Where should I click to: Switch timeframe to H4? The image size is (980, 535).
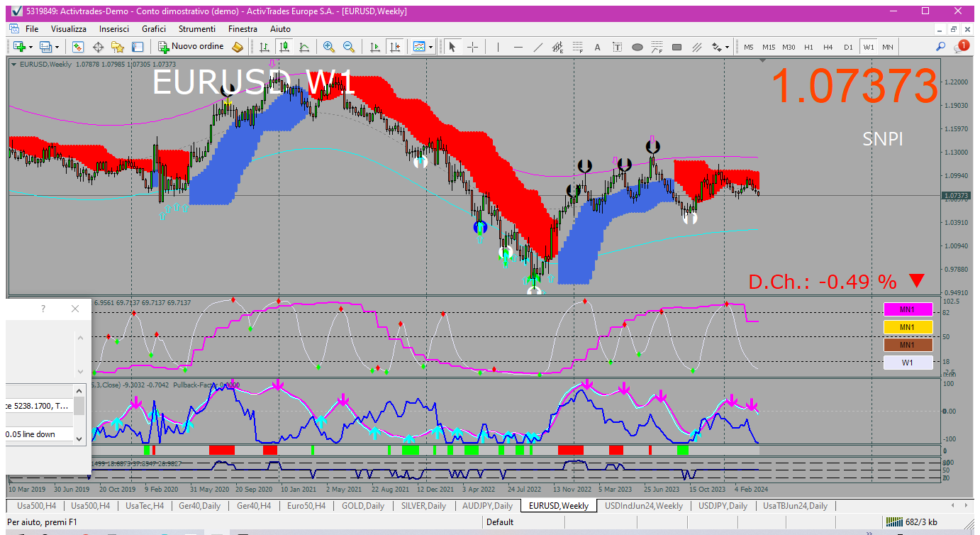pyautogui.click(x=828, y=47)
